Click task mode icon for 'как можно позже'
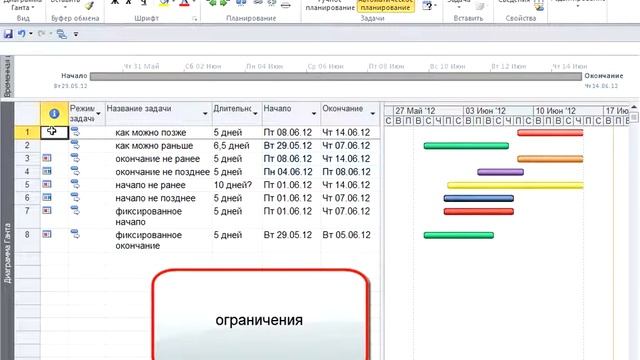640x360 pixels. 75,131
